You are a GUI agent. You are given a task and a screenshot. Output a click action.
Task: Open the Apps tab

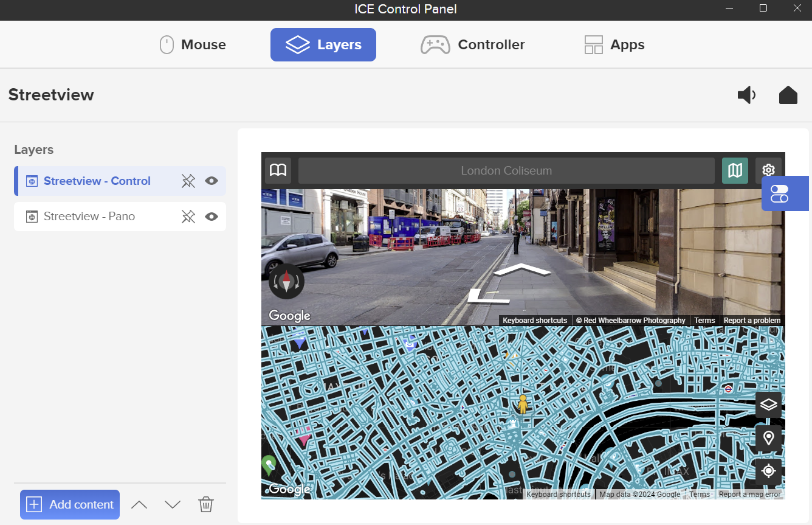[614, 44]
